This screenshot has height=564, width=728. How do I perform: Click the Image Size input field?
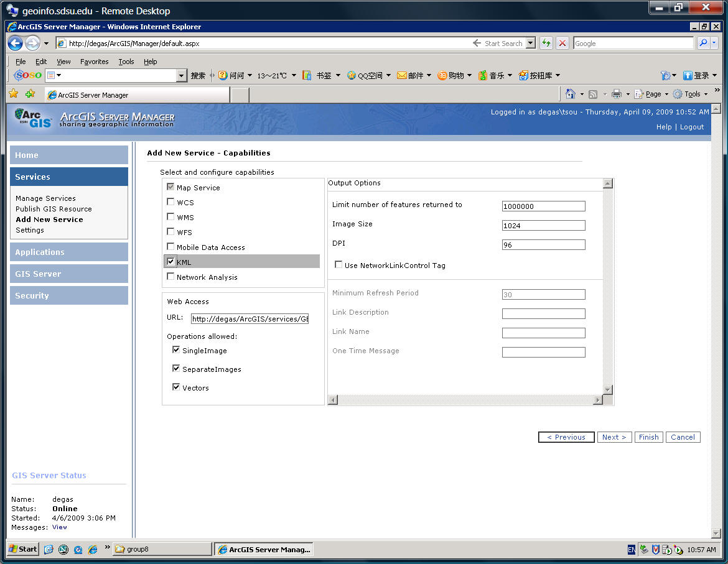[x=543, y=226]
